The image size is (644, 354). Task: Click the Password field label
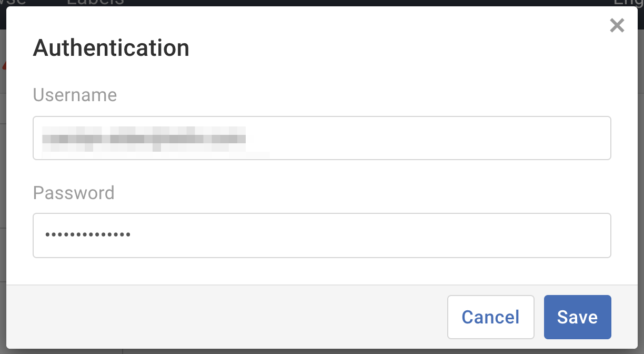[x=73, y=193]
